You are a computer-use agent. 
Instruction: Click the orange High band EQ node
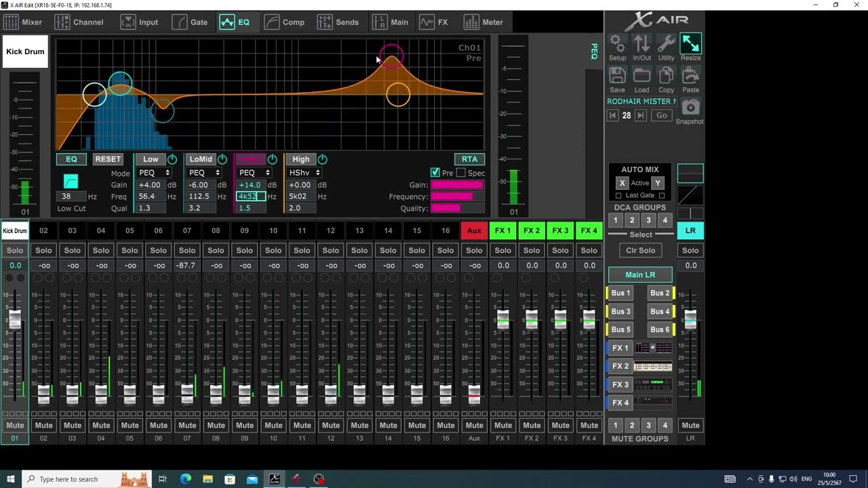tap(398, 95)
